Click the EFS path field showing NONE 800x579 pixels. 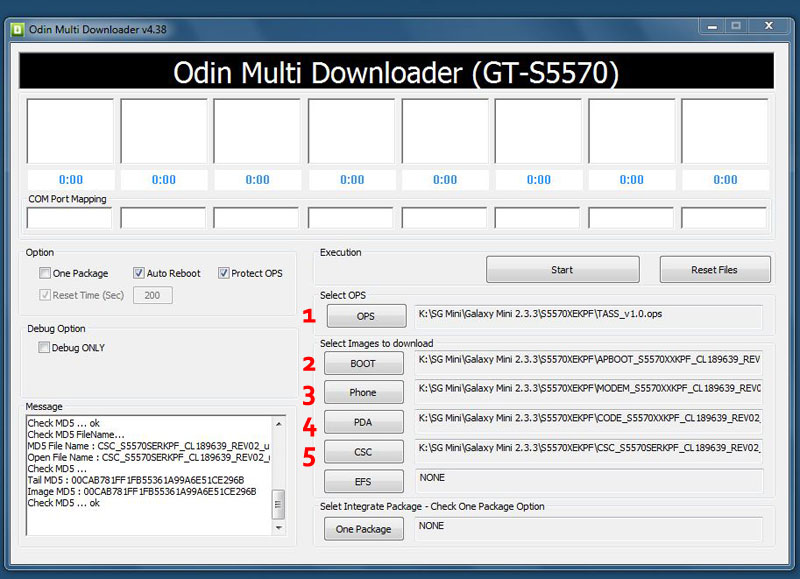coord(589,481)
